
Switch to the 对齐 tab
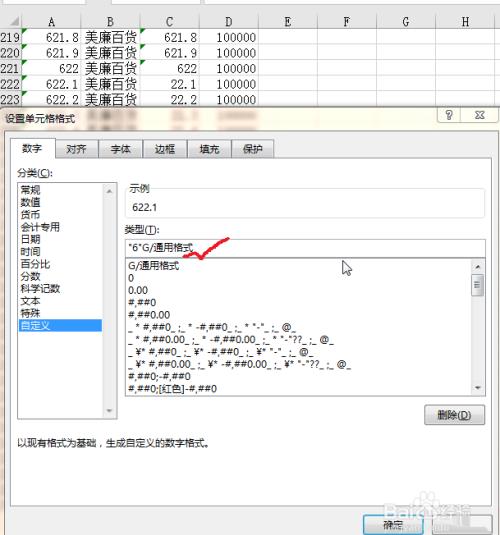pyautogui.click(x=76, y=149)
